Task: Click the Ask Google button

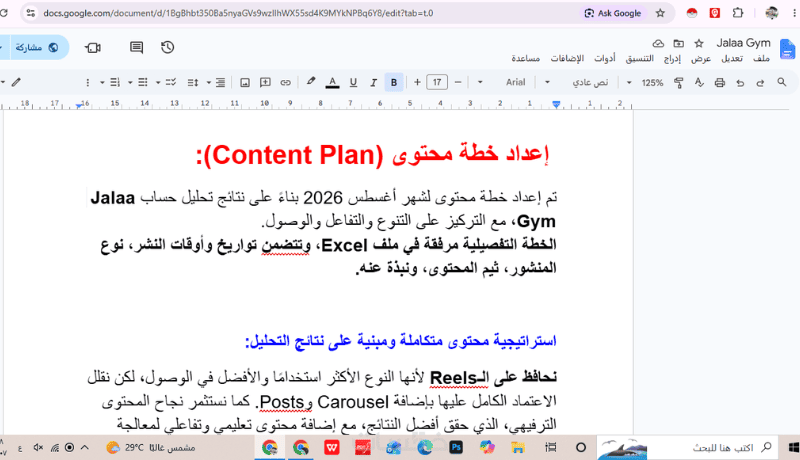Action: (x=613, y=13)
